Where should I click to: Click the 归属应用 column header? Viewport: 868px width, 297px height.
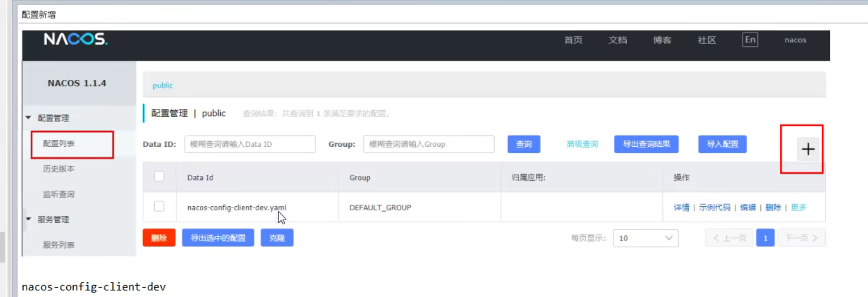pyautogui.click(x=528, y=178)
